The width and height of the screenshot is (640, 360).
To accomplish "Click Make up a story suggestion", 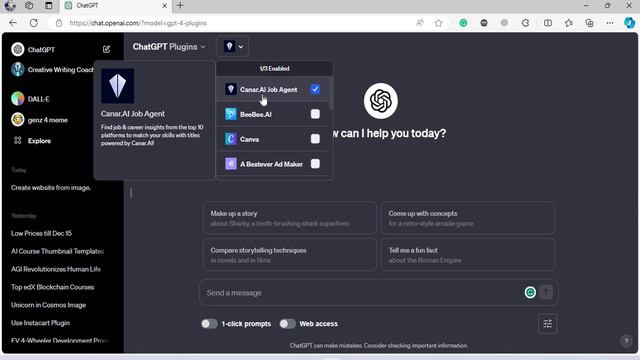I will [290, 218].
